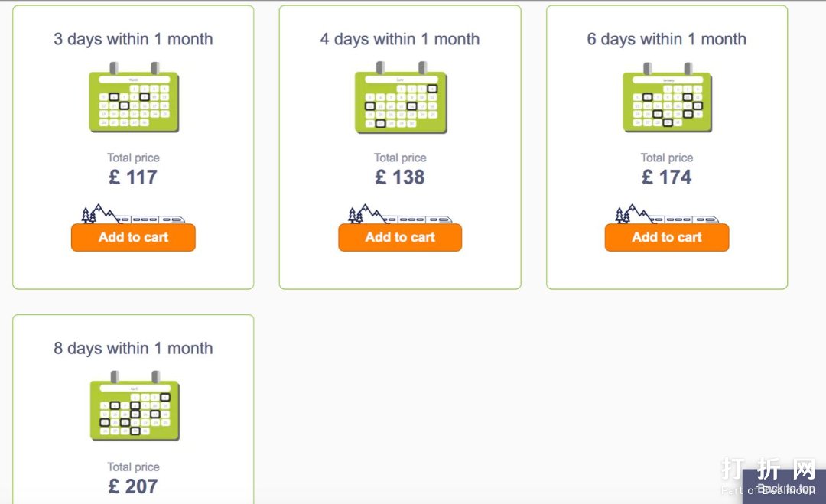The image size is (826, 504).
Task: Add the £174 pass to cart
Action: click(x=667, y=238)
